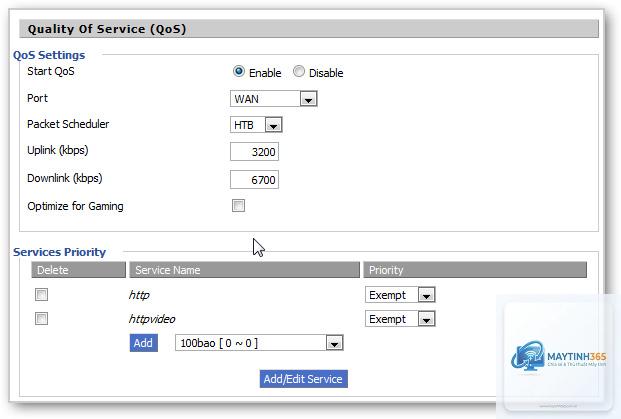The width and height of the screenshot is (621, 419).
Task: Click the Start QoS label
Action: pyautogui.click(x=51, y=71)
